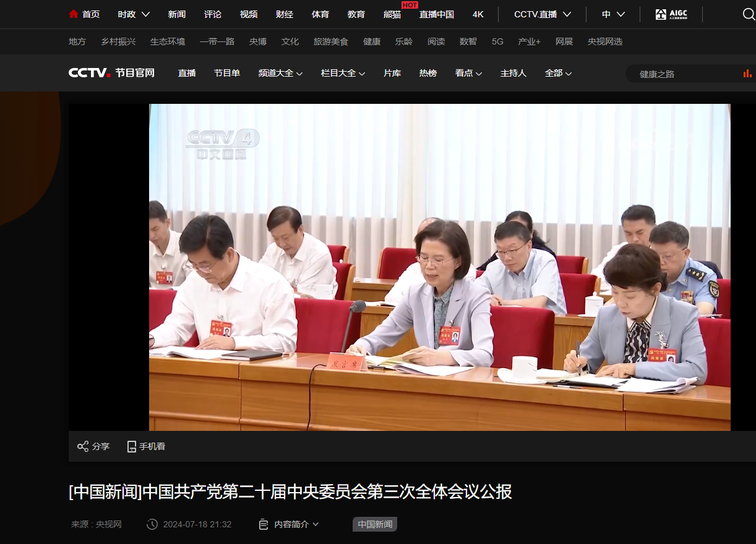Open the AIGC logo link

671,14
